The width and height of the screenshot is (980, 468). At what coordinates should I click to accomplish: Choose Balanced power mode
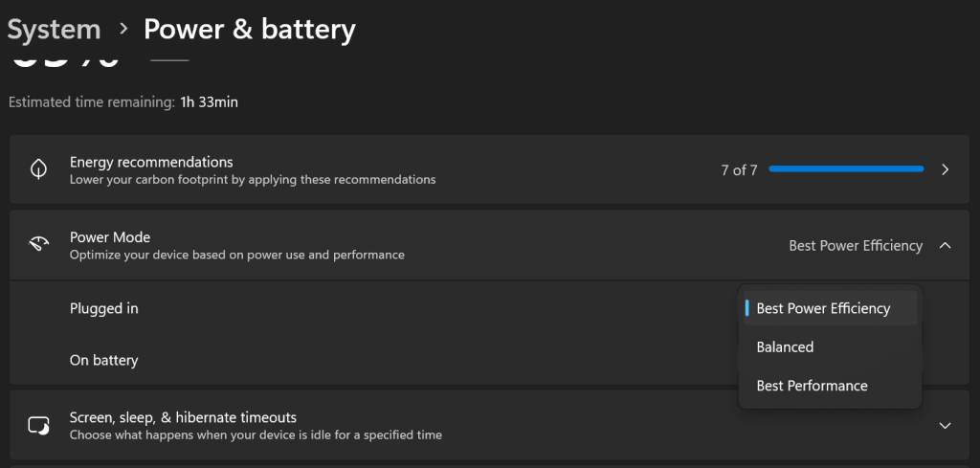pyautogui.click(x=785, y=346)
